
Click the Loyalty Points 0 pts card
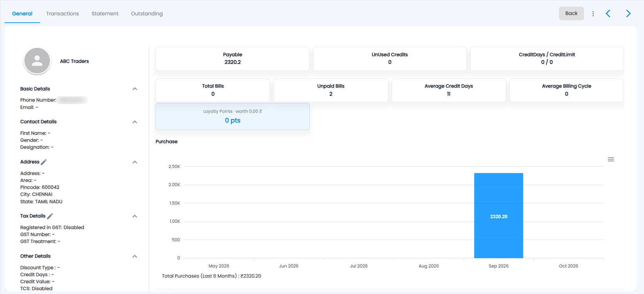click(x=233, y=117)
